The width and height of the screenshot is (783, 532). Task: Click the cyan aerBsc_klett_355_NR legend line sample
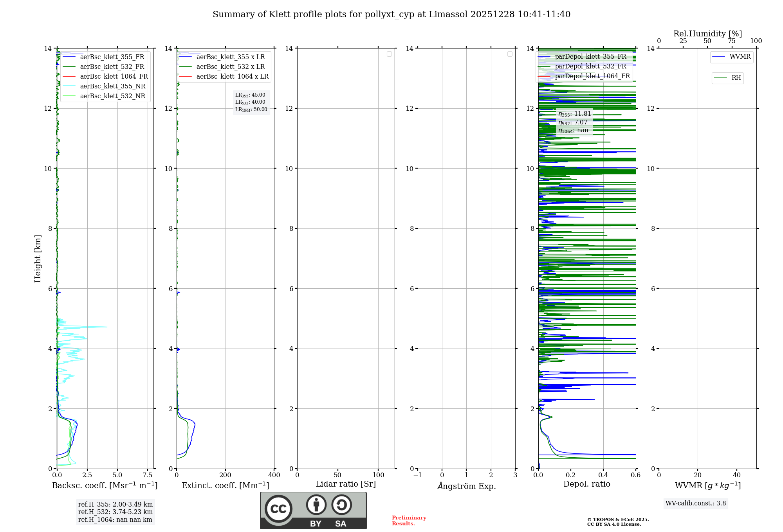pyautogui.click(x=69, y=86)
